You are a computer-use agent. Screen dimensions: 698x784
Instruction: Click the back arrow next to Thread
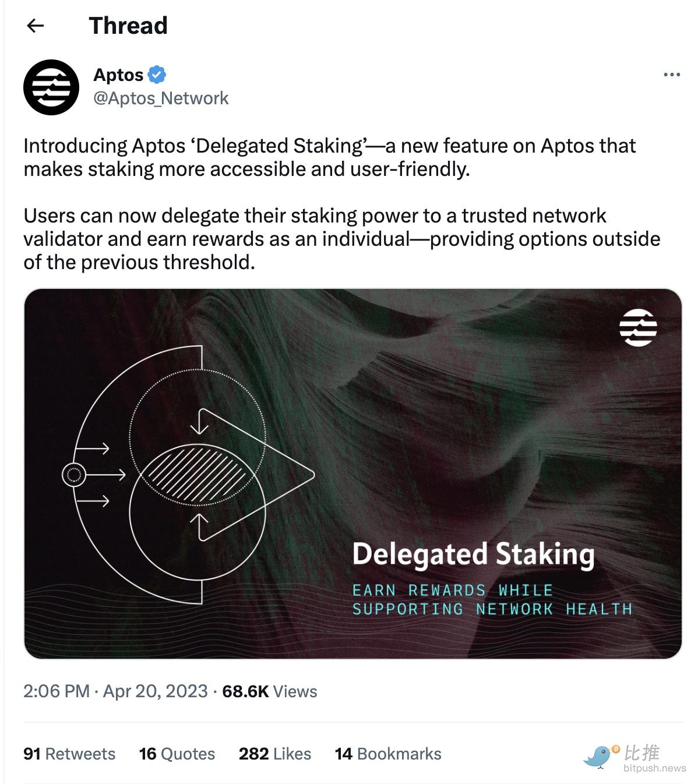[36, 26]
